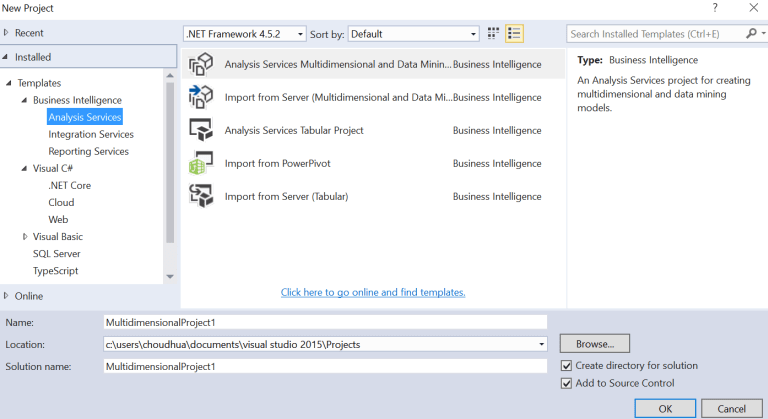Click the Analysis Services Multidimensional project icon
This screenshot has height=419, width=768.
tap(201, 65)
